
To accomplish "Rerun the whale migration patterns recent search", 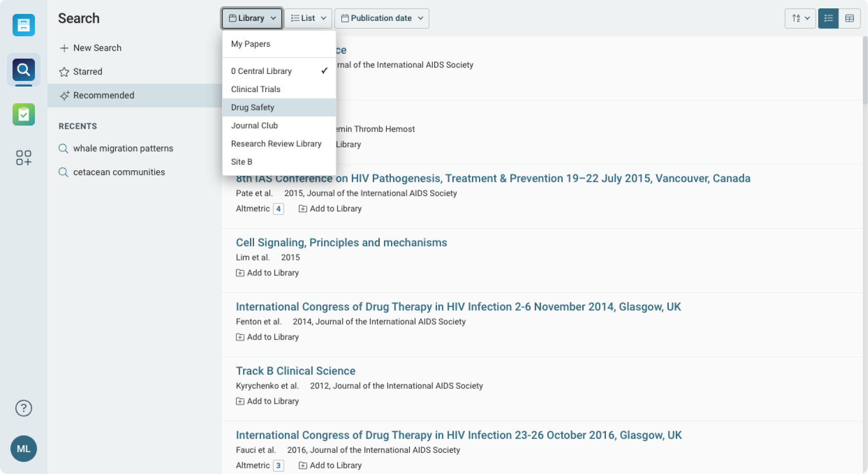I will click(x=123, y=148).
